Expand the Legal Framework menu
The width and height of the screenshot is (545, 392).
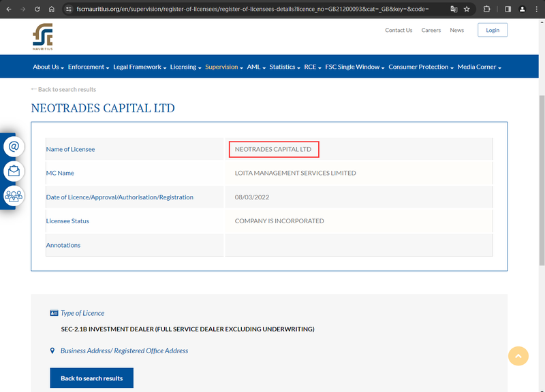[x=140, y=67]
